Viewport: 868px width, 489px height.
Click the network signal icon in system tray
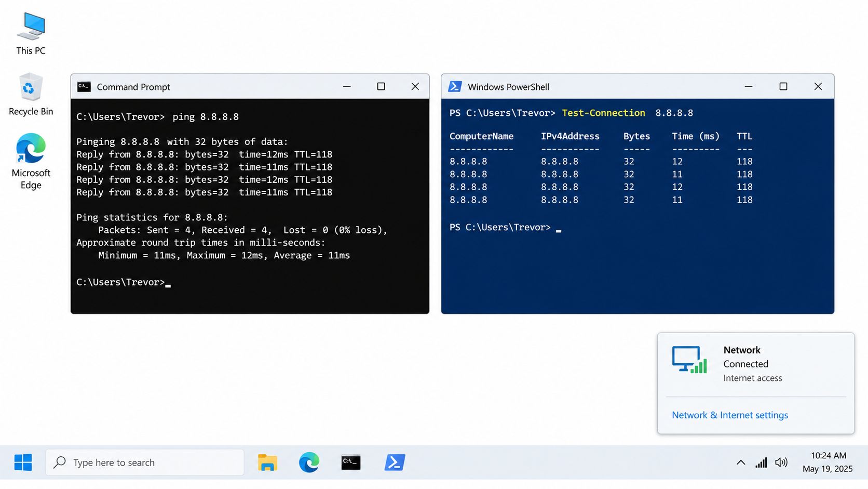pos(761,462)
